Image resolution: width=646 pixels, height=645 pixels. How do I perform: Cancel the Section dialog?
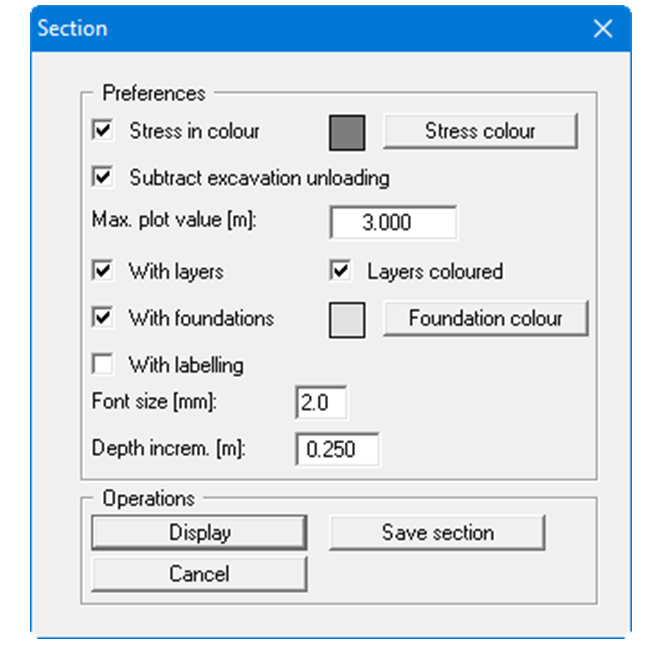198,574
